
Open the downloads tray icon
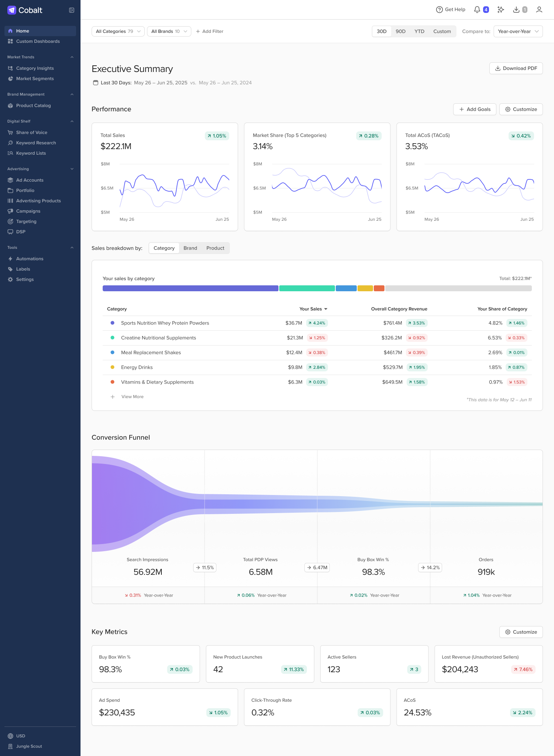tap(516, 10)
